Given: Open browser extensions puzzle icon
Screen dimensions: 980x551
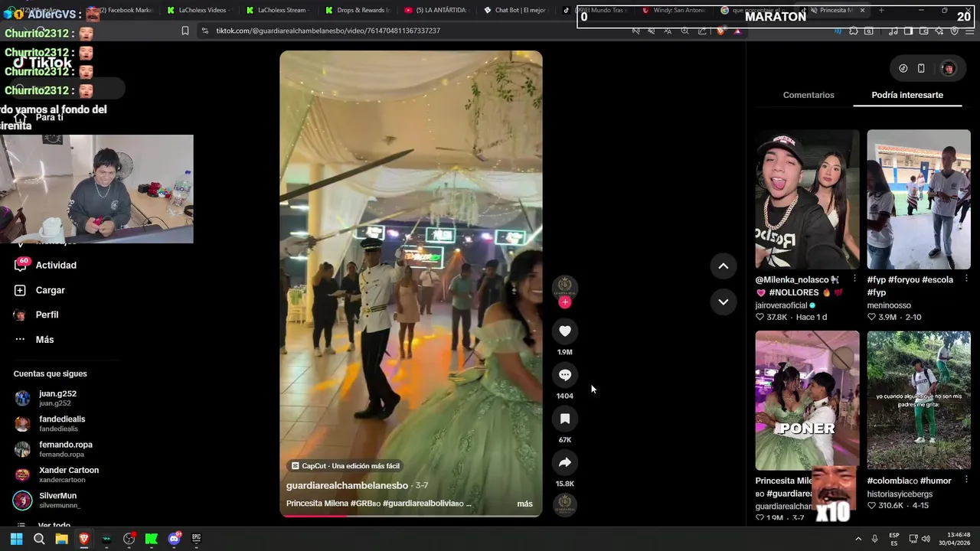Looking at the screenshot, I should click(x=854, y=31).
